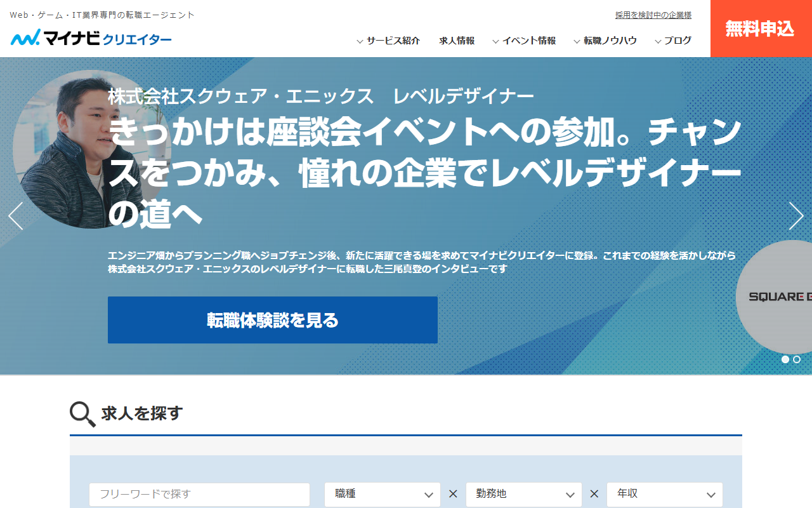Image resolution: width=812 pixels, height=508 pixels.
Task: Click the SQUARE ENIX logo circle
Action: click(774, 297)
